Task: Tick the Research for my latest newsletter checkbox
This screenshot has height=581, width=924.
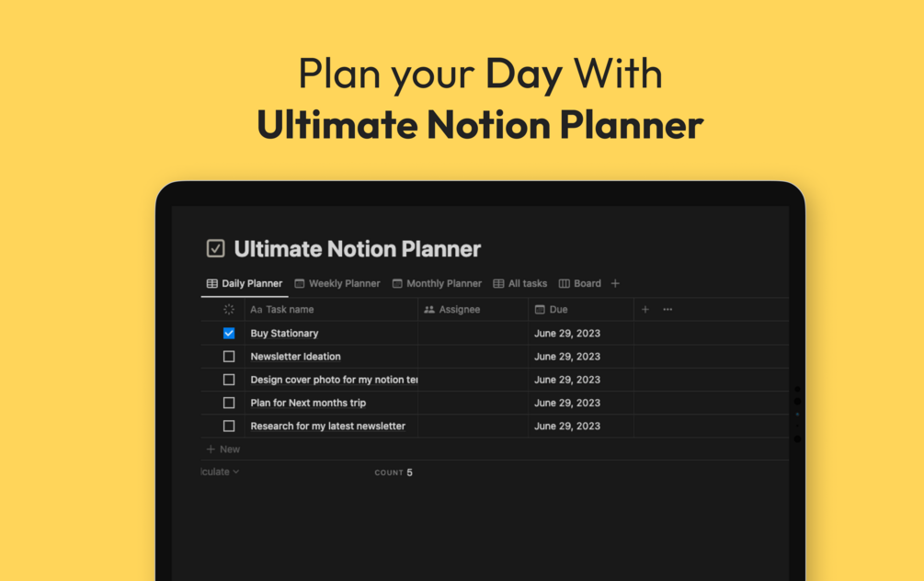Action: [229, 426]
